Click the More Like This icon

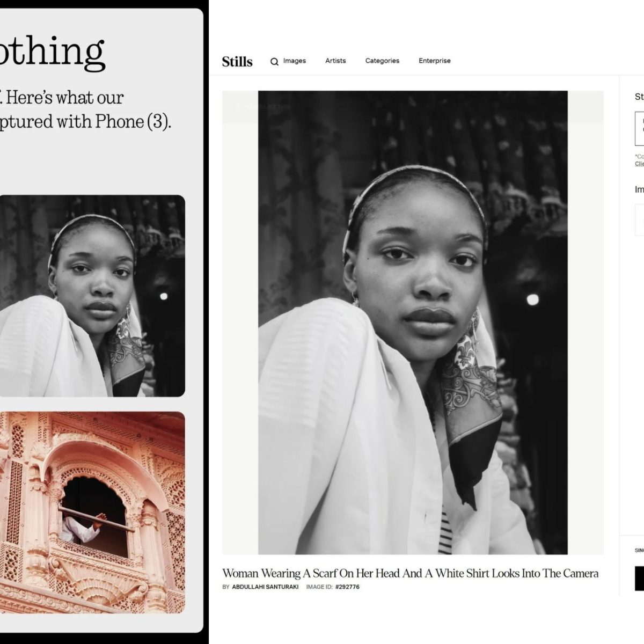[238, 107]
